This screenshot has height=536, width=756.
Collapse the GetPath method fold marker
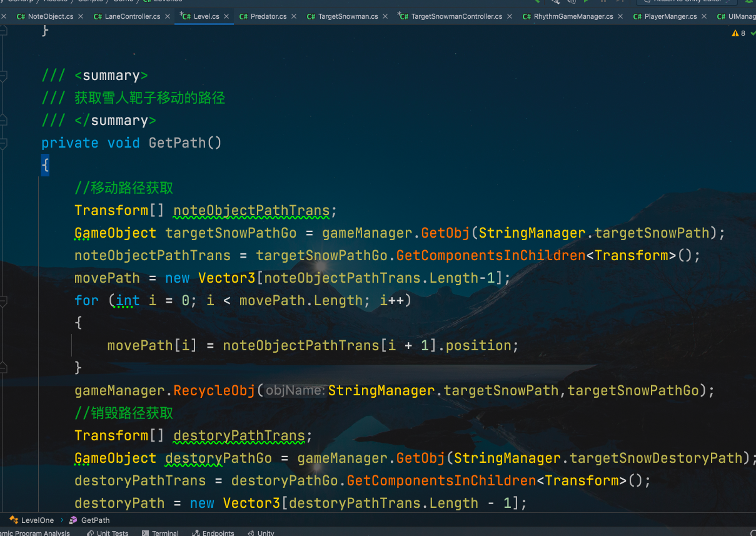(3, 143)
